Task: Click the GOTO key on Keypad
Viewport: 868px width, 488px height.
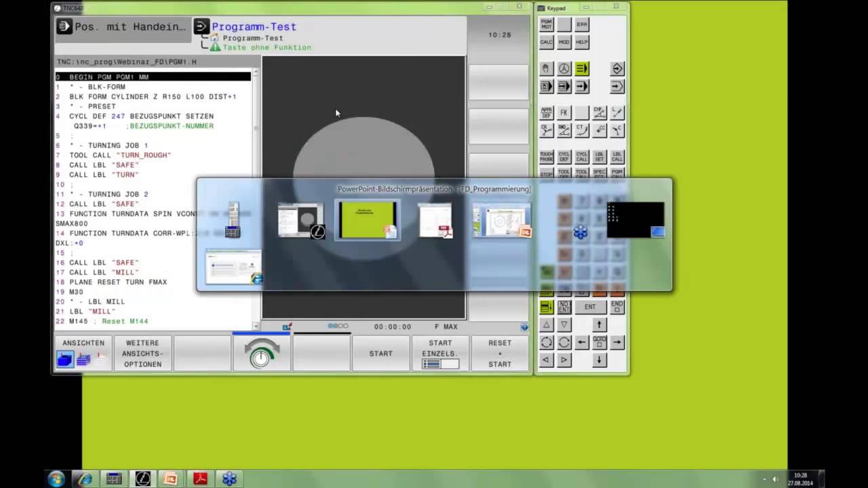Action: (599, 342)
